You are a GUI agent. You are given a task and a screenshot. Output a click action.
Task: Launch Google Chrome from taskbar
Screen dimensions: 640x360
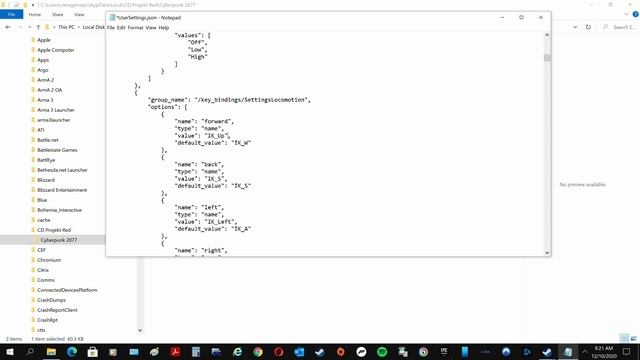click(x=258, y=352)
